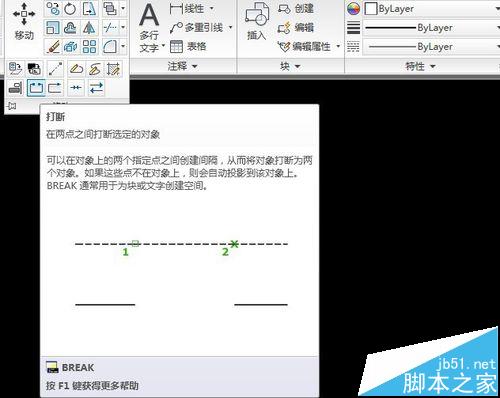This screenshot has width=500, height=398.
Task: Select the Move (移动) tool
Action: (24, 21)
